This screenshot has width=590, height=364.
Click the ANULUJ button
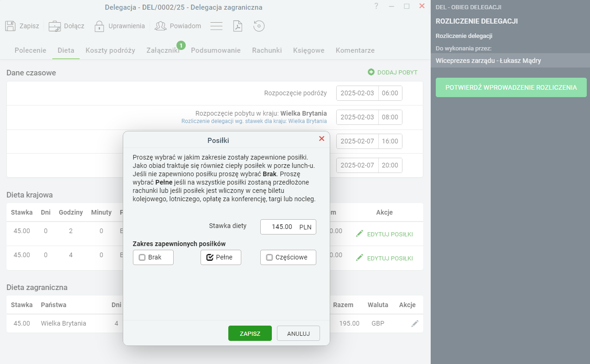click(x=298, y=333)
